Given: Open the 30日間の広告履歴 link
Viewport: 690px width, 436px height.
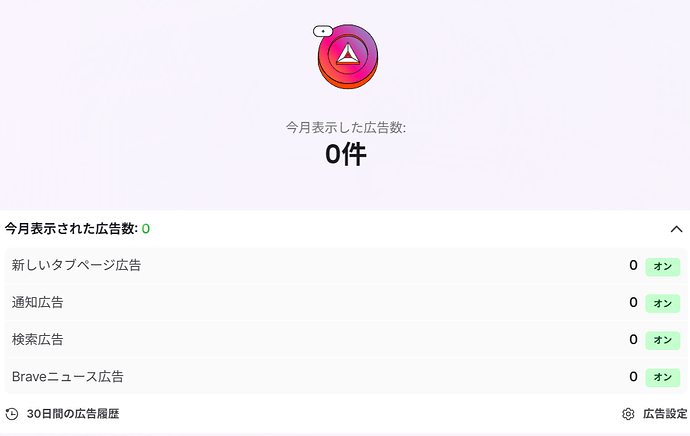Looking at the screenshot, I should (x=79, y=414).
